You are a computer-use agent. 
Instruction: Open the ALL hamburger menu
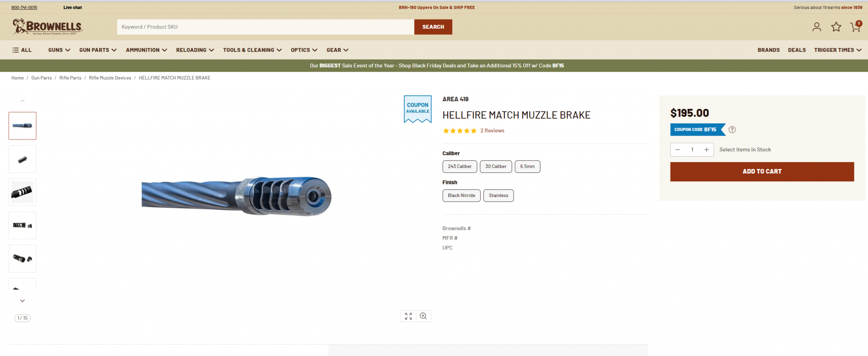pos(22,50)
